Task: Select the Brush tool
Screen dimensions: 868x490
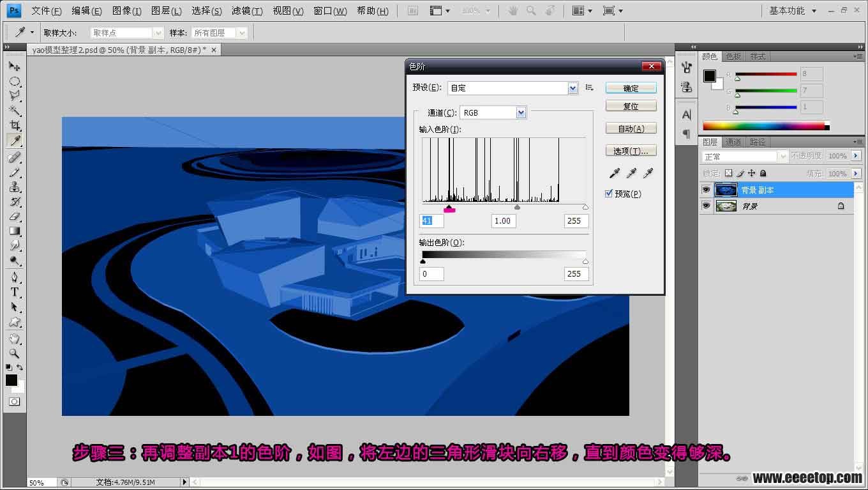Action: 14,172
